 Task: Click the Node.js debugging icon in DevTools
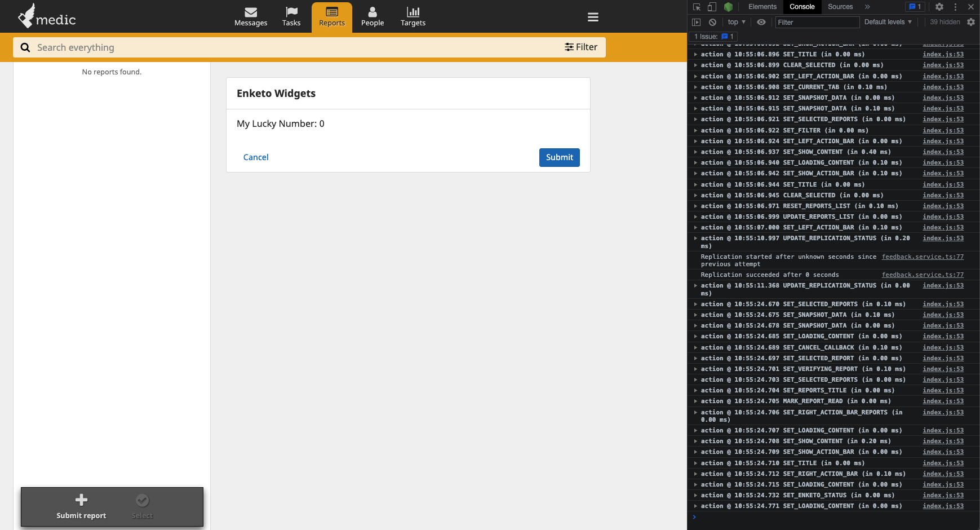pos(729,7)
